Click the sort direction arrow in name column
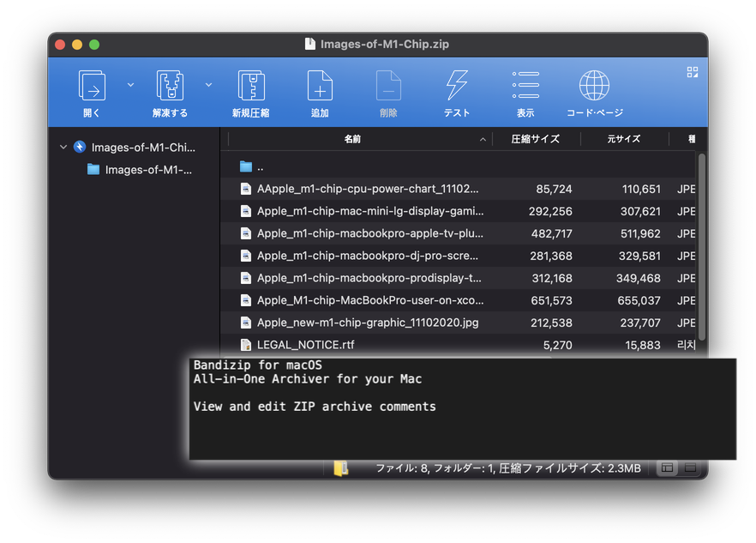The height and width of the screenshot is (543, 756). click(x=483, y=140)
